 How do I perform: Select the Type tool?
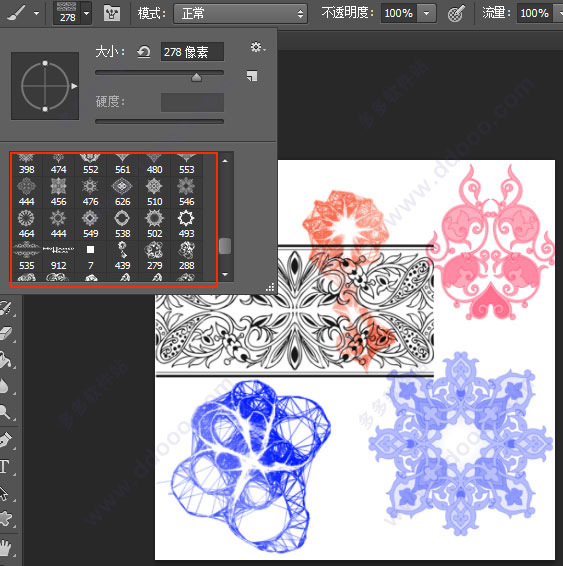(x=5, y=466)
